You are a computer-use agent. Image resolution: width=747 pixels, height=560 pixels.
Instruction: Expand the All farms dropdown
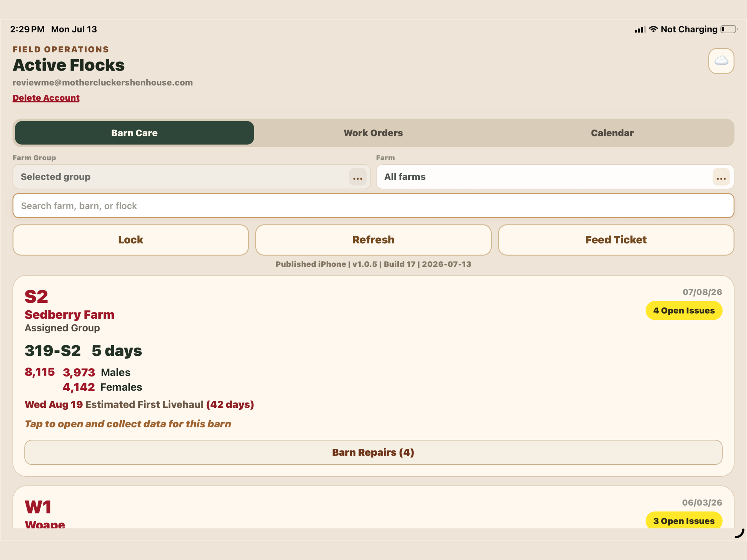click(x=555, y=177)
